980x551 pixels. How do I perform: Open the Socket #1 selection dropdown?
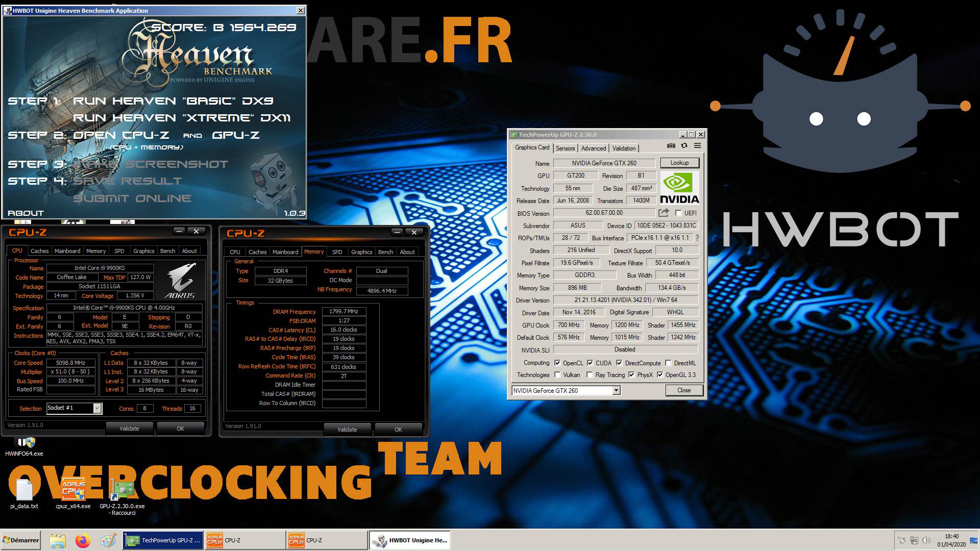point(97,408)
